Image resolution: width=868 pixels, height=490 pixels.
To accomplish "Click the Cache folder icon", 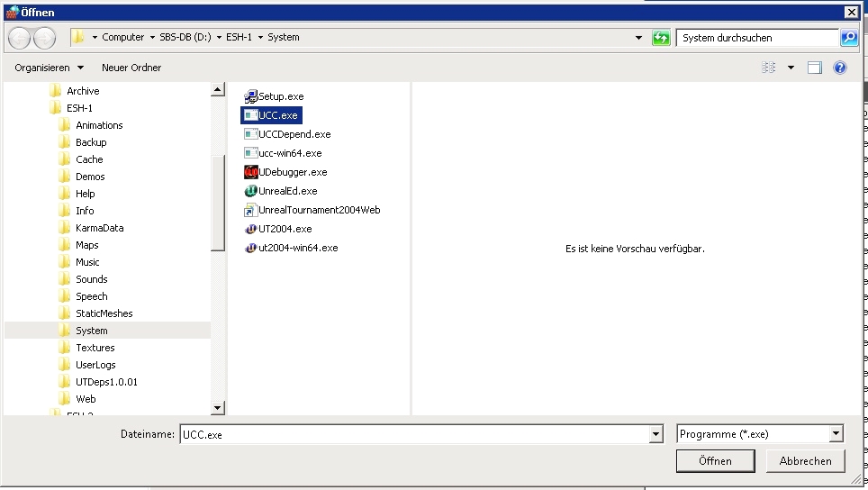I will 64,159.
